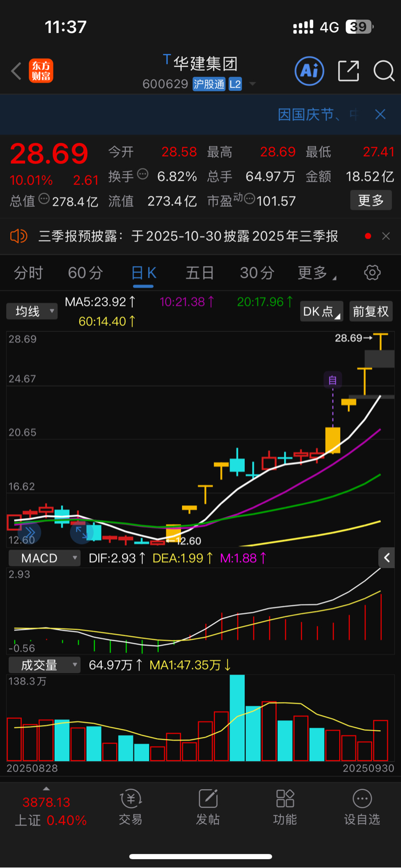Open the 三季报预披露 announcement
The width and height of the screenshot is (401, 868).
coord(188,236)
